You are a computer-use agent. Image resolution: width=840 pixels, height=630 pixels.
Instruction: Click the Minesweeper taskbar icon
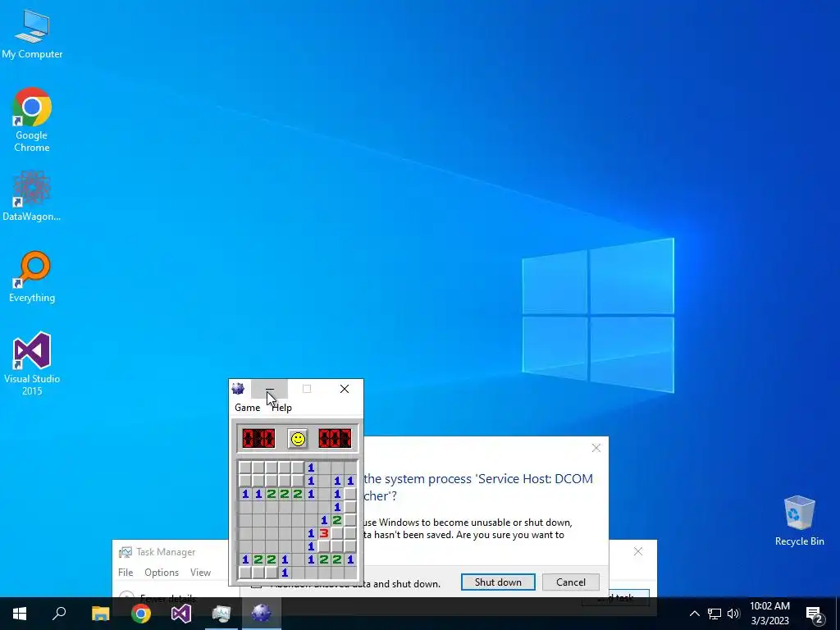(262, 614)
